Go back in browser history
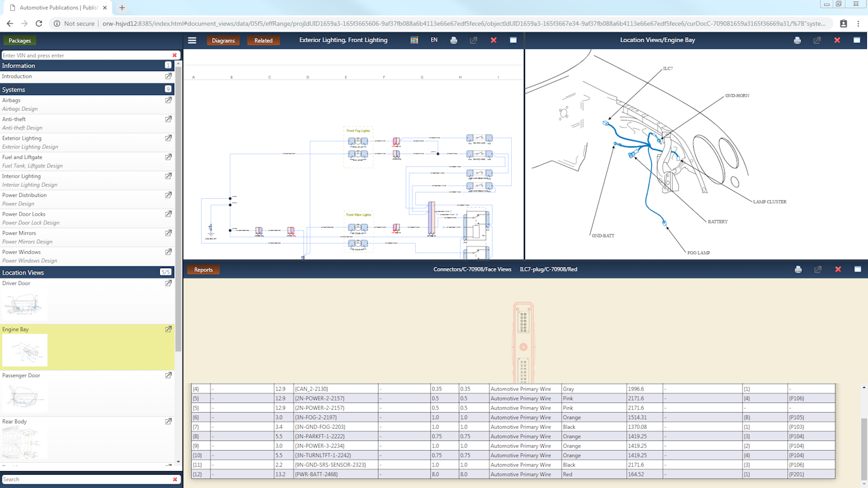This screenshot has height=488, width=868. click(10, 23)
